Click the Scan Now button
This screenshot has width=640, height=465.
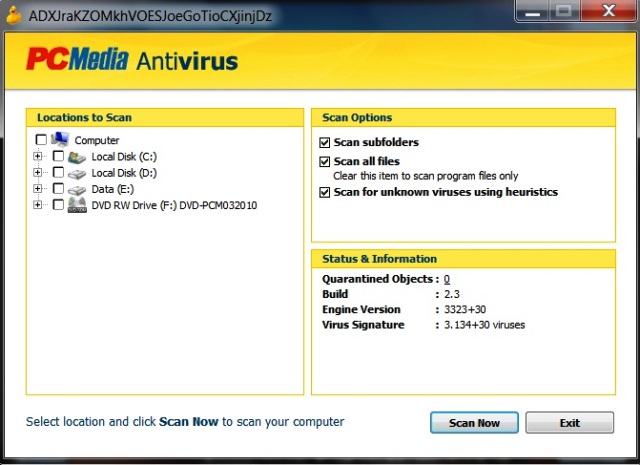click(x=474, y=423)
